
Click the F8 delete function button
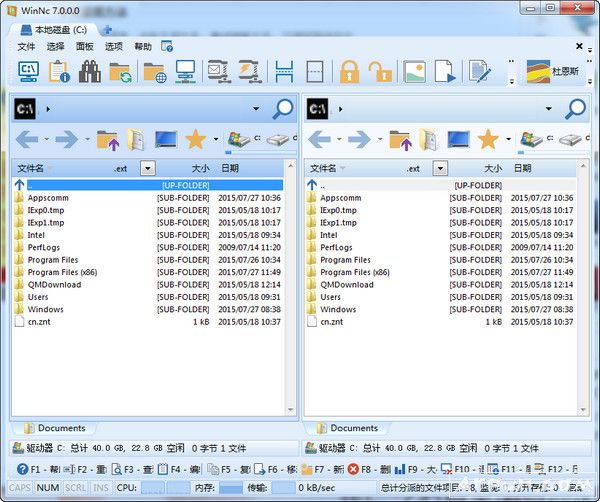tap(369, 469)
